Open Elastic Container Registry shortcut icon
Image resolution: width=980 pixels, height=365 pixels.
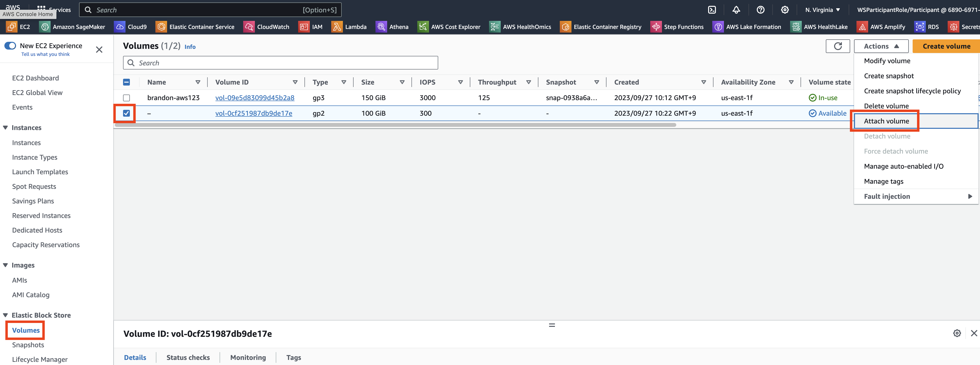click(x=565, y=27)
